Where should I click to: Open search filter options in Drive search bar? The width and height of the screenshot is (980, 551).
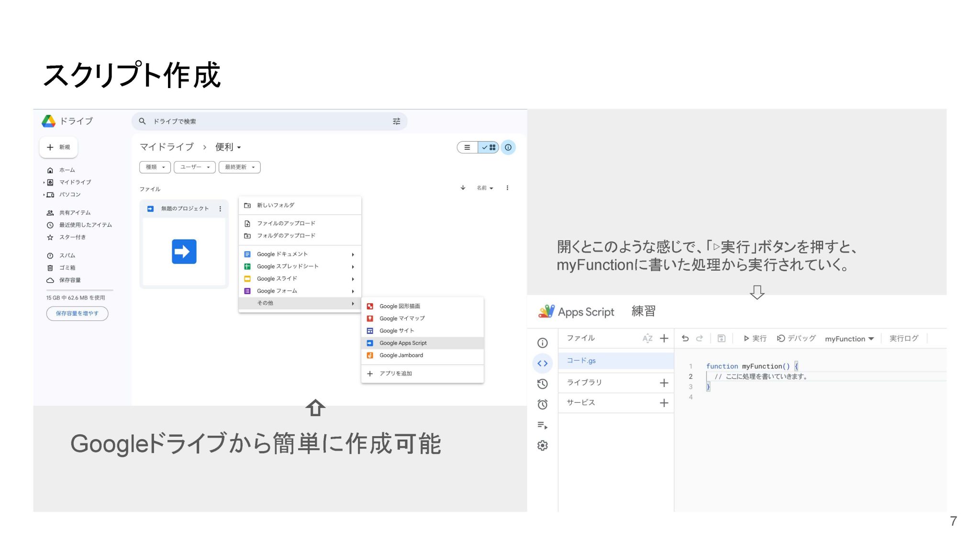(x=396, y=121)
